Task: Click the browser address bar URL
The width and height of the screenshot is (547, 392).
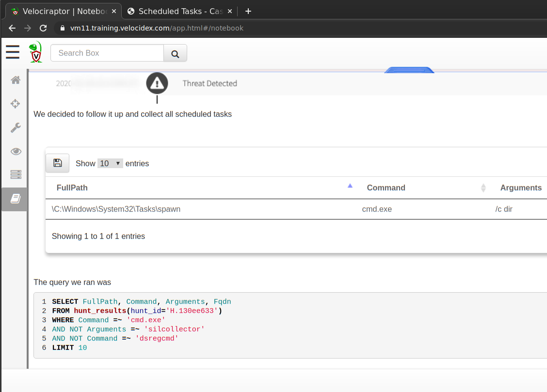Action: click(x=157, y=28)
